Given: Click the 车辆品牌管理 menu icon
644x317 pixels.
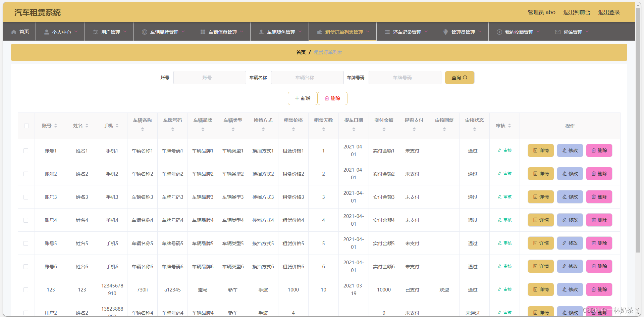Looking at the screenshot, I should [x=145, y=32].
